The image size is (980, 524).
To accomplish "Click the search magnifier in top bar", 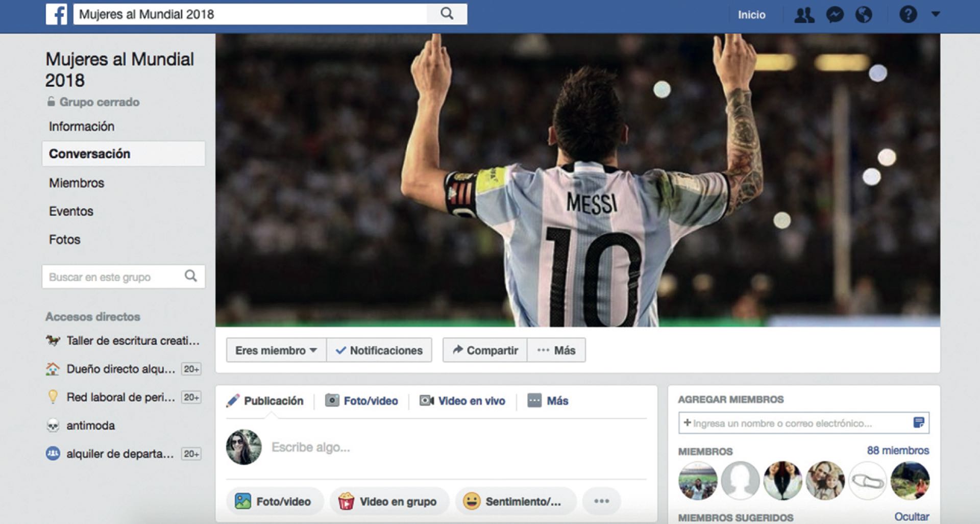I will tap(447, 14).
